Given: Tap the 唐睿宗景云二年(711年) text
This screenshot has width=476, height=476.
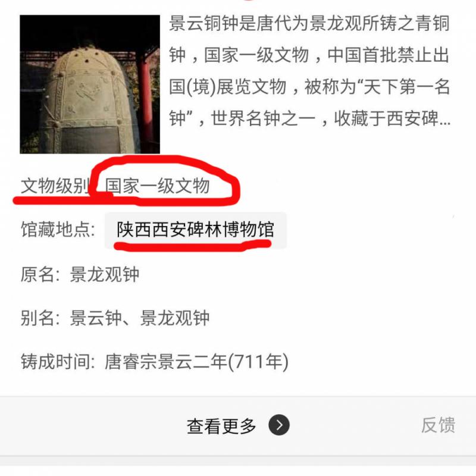Looking at the screenshot, I should click(196, 362).
